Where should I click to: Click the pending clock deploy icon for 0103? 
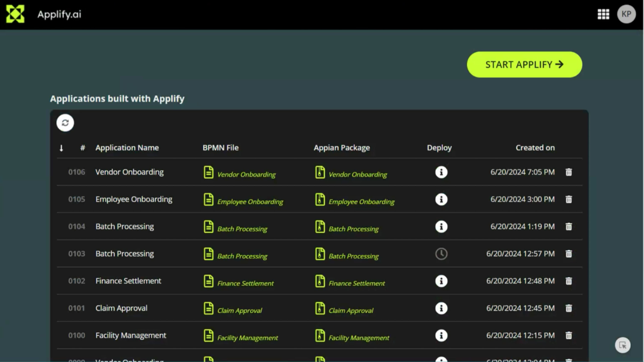441,254
